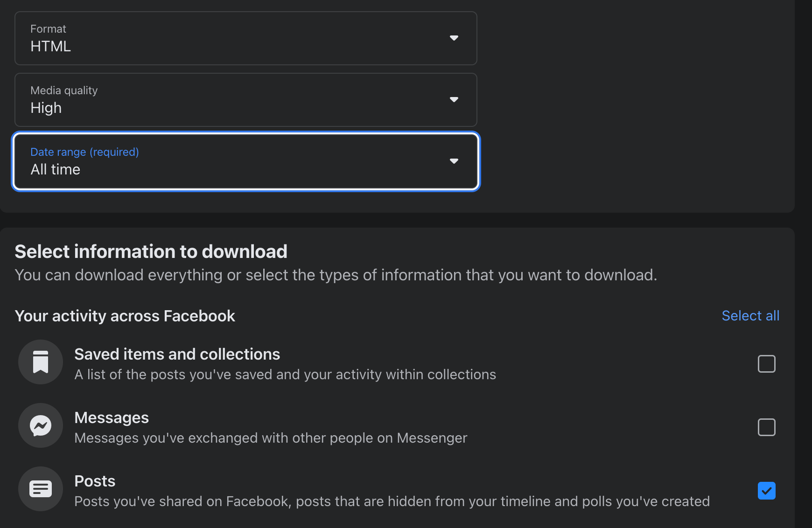Click the Select information to download heading

point(151,252)
